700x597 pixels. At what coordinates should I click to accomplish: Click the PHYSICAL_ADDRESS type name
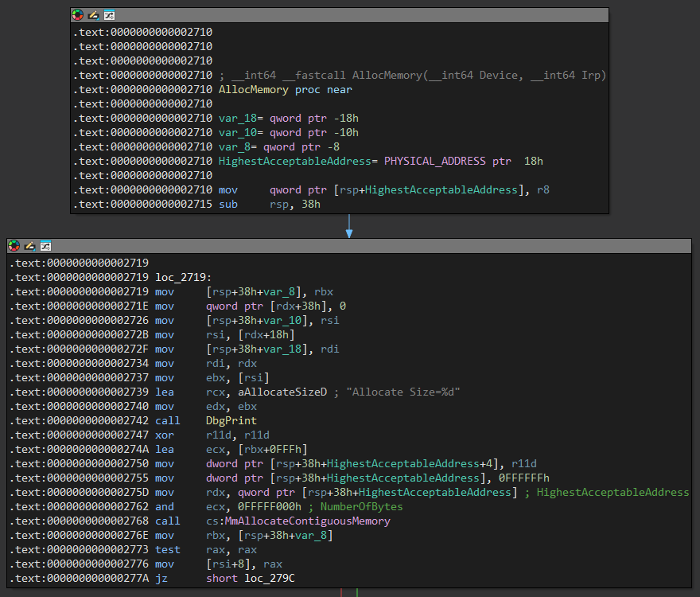point(434,162)
